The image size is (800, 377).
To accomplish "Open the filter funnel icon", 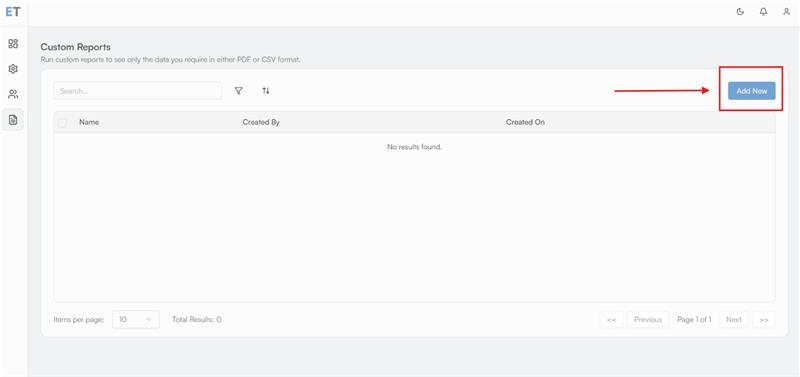I will tap(238, 91).
